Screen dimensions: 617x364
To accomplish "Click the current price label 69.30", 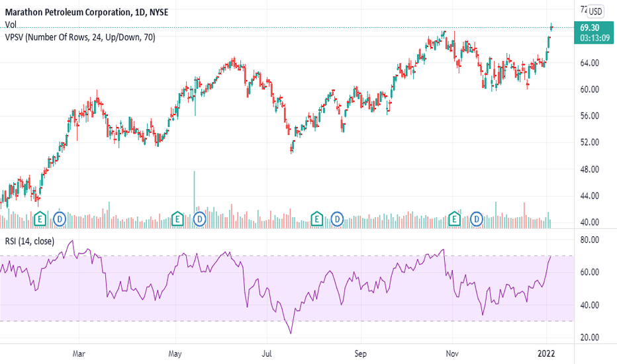I will tap(589, 28).
